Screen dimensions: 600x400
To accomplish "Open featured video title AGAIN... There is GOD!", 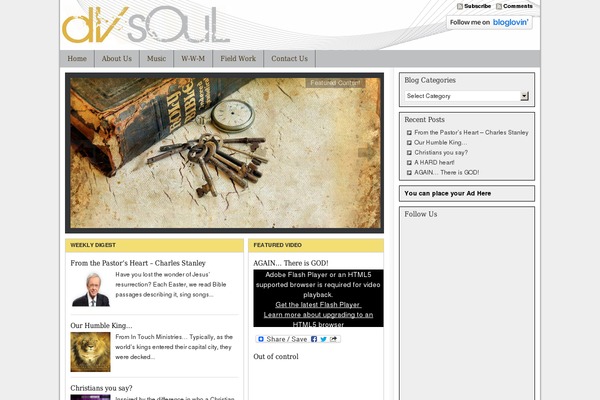I will tap(290, 263).
